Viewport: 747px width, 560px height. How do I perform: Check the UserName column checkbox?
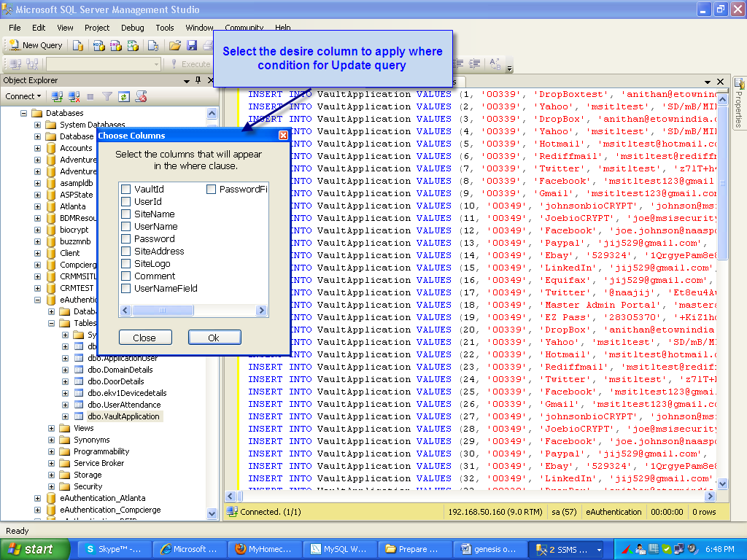pos(126,226)
